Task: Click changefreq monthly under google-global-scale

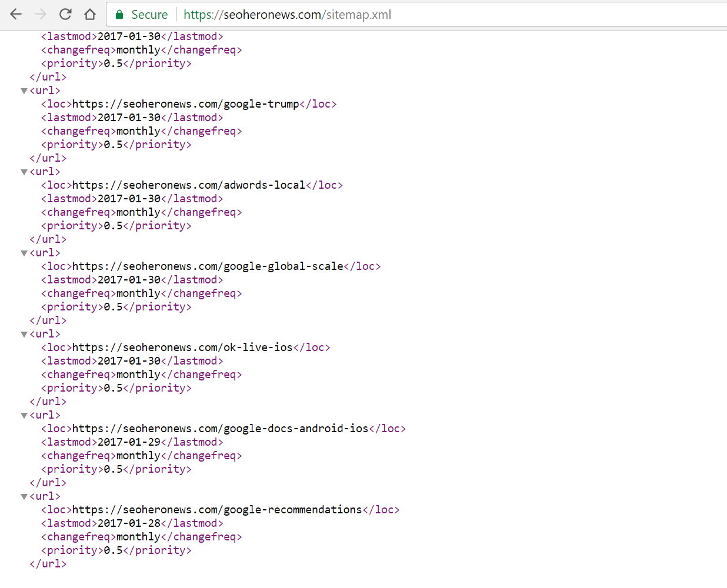Action: pos(138,293)
